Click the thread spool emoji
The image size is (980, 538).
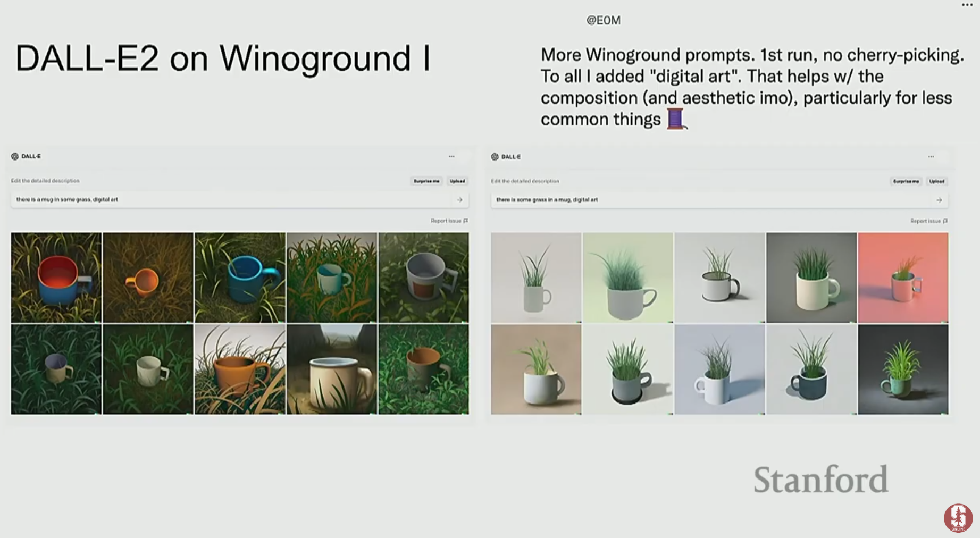click(x=676, y=119)
